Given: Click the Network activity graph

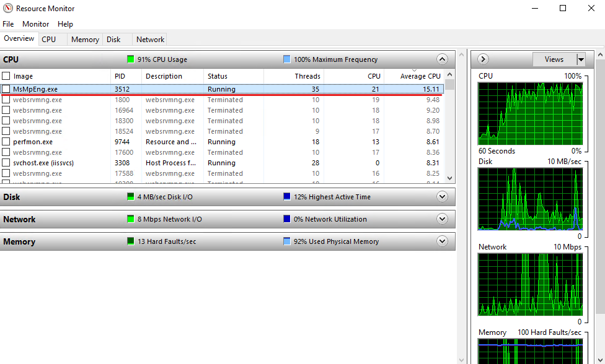Looking at the screenshot, I should (x=530, y=285).
